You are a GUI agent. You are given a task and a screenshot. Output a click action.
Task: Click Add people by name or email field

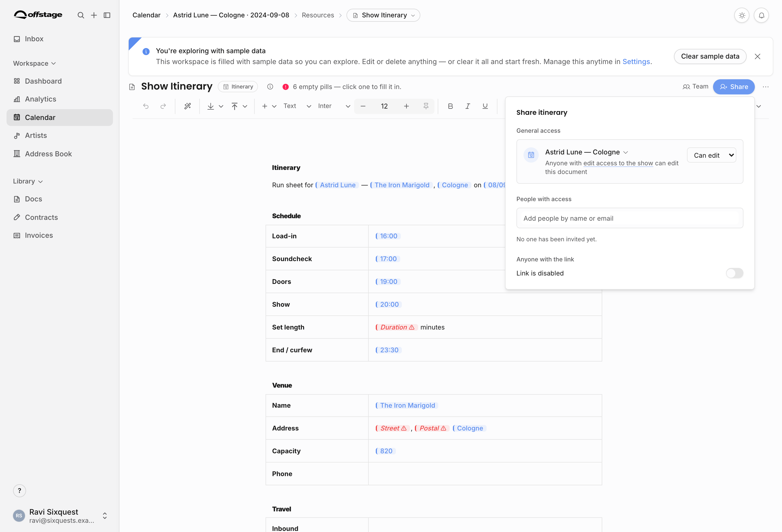[x=630, y=218]
